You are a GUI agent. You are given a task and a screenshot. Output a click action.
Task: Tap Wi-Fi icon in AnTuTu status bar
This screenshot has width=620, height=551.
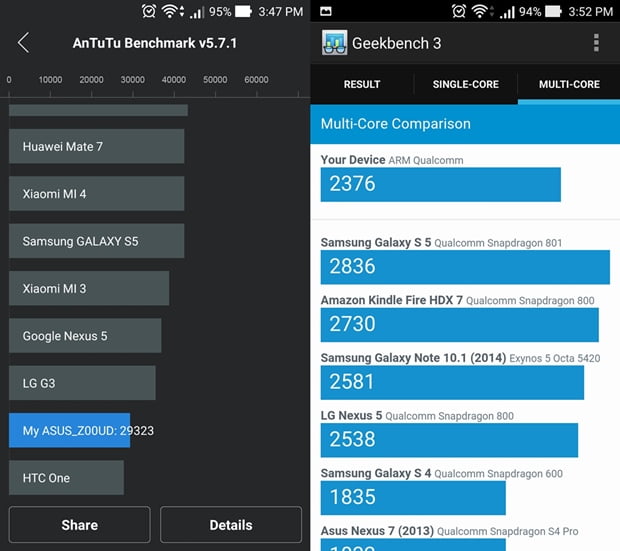tap(172, 11)
